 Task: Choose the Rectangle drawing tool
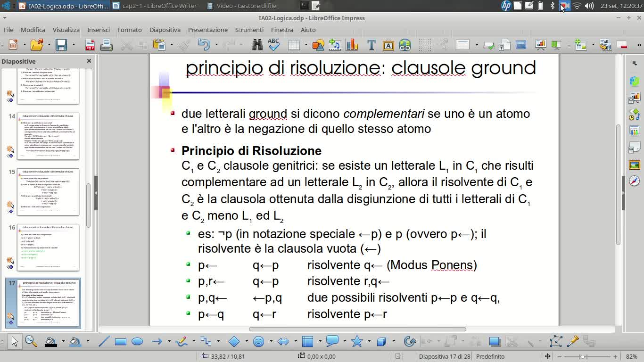click(x=120, y=341)
